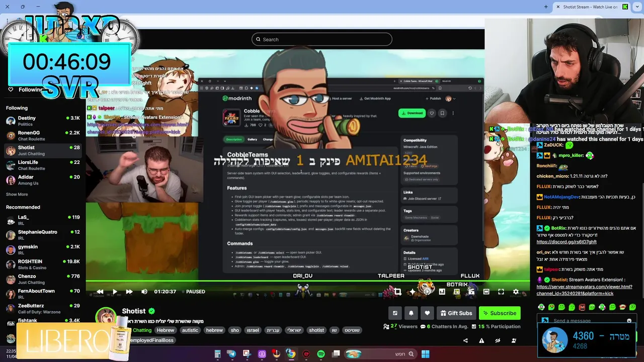644x362 pixels.
Task: Select the 'shotist' stream tag
Action: [316, 330]
